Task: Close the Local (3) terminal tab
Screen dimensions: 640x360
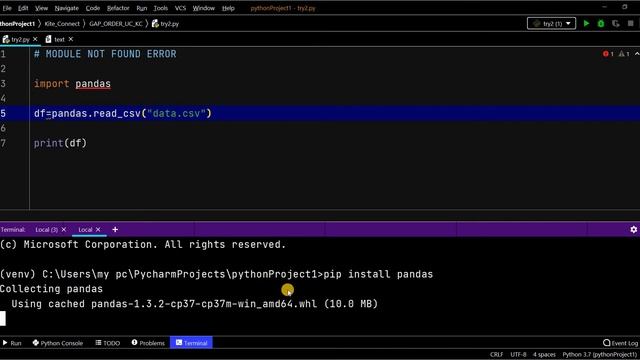Action: pos(64,230)
